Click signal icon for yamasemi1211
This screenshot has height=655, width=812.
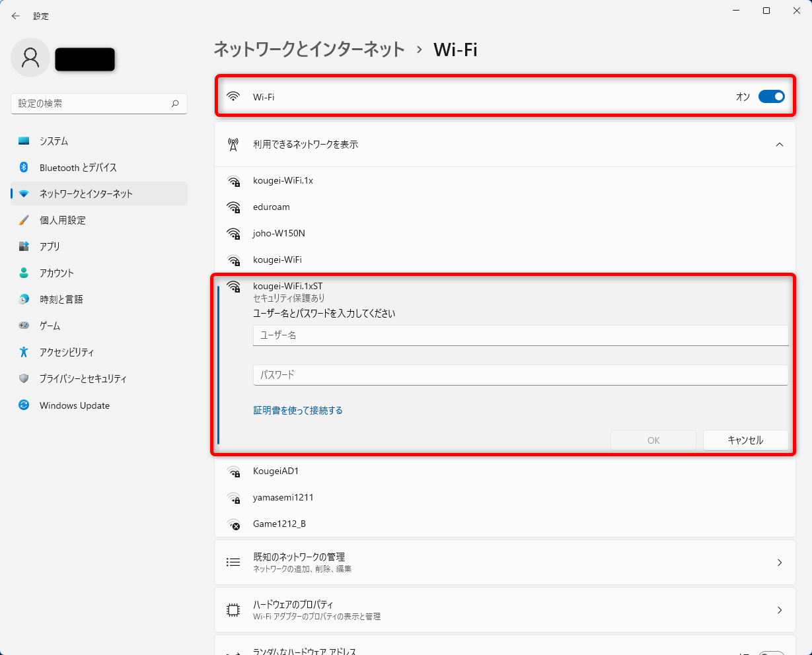coord(233,498)
